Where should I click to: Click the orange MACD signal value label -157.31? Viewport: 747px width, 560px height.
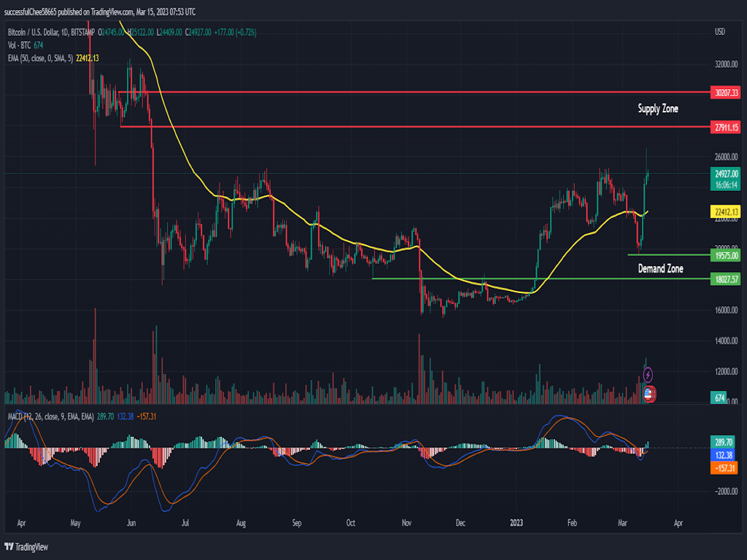point(726,468)
